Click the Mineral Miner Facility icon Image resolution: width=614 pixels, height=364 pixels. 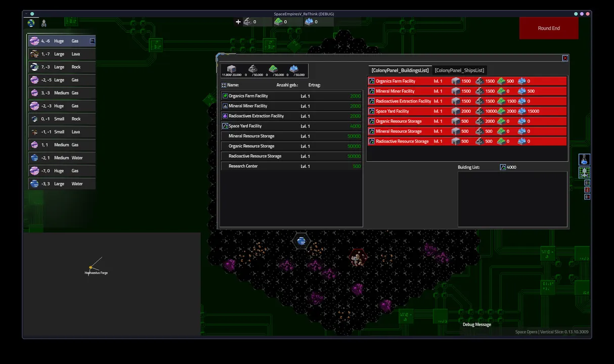click(225, 106)
